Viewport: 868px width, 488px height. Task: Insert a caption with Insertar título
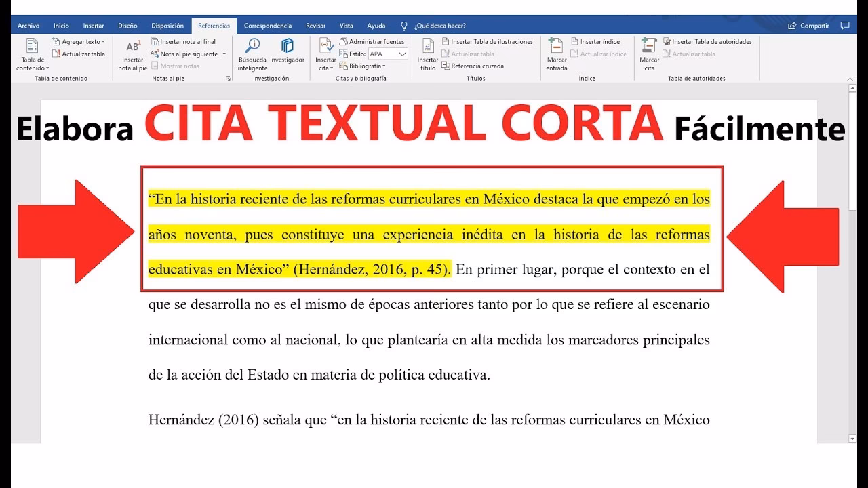click(427, 54)
